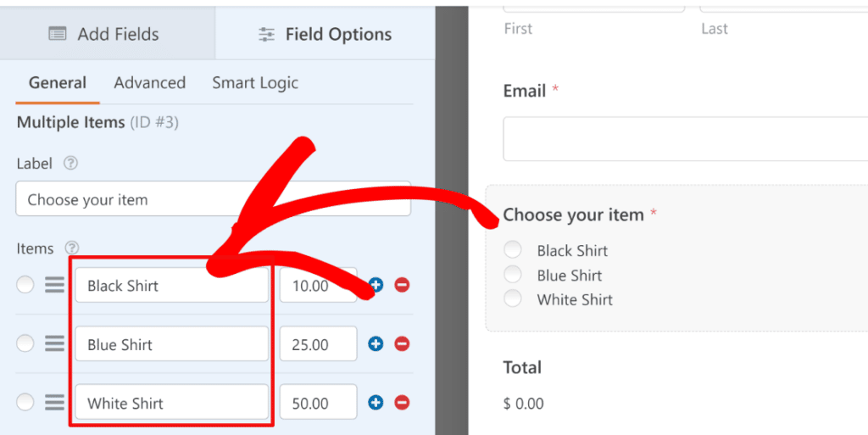Switch to the Field Options tab
This screenshot has width=868, height=435.
point(325,35)
